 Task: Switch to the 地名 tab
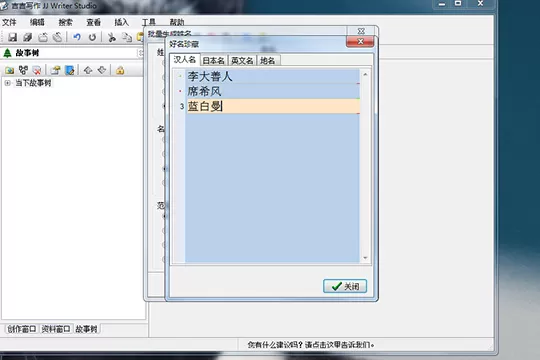268,61
